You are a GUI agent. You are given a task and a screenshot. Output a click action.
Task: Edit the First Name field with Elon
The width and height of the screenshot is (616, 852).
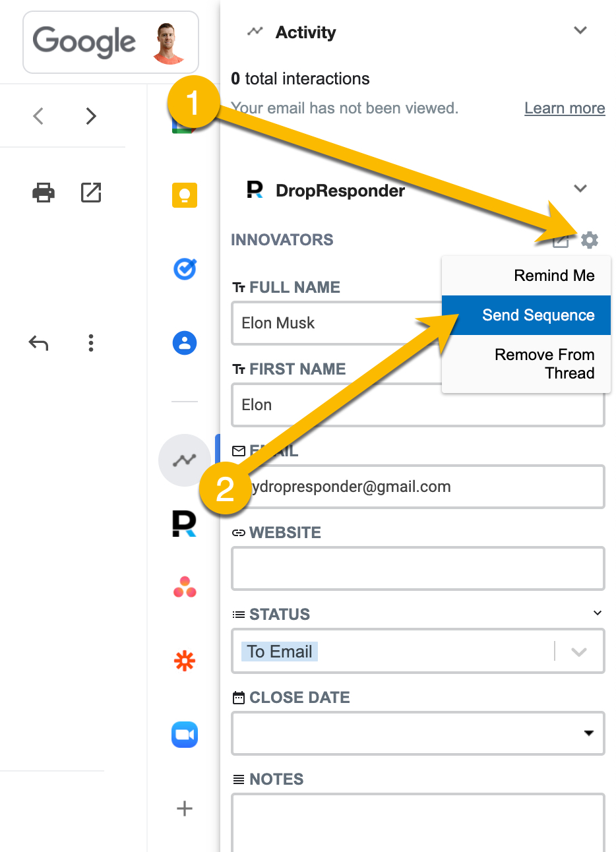(418, 405)
